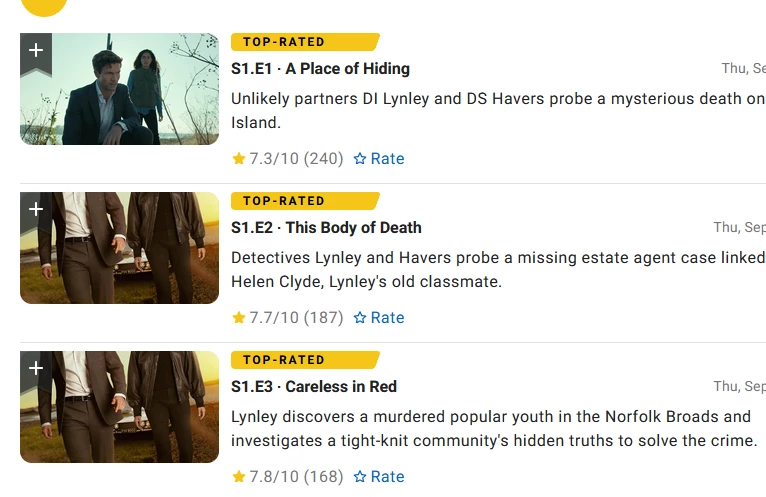
Task: Add Careless in Red to watchlist
Action: [36, 369]
